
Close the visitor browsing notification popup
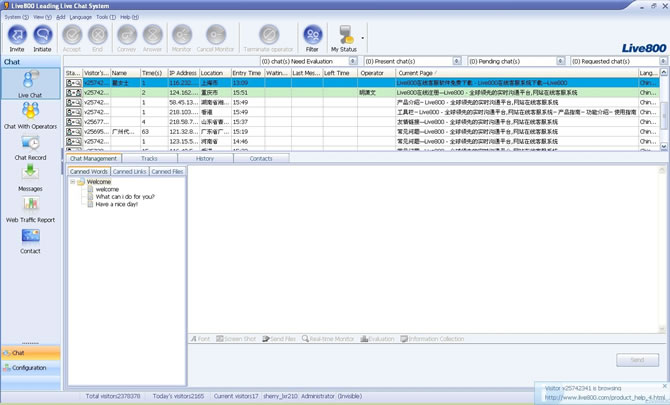coord(664,386)
